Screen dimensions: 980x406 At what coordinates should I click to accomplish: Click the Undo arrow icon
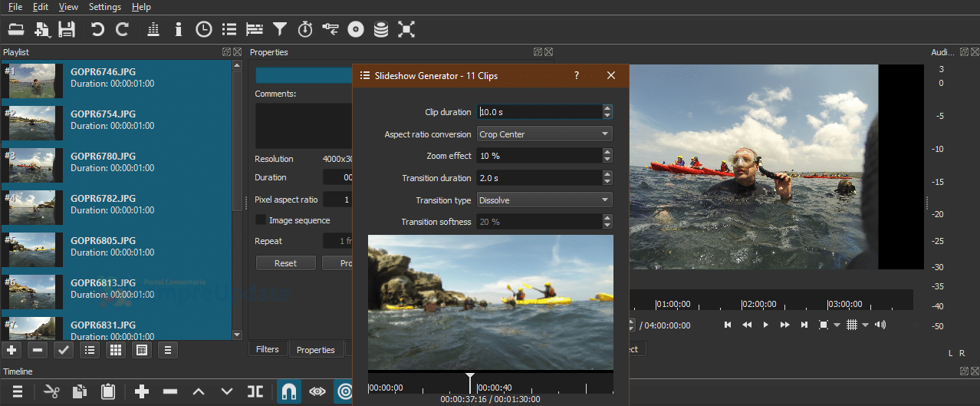pos(97,29)
